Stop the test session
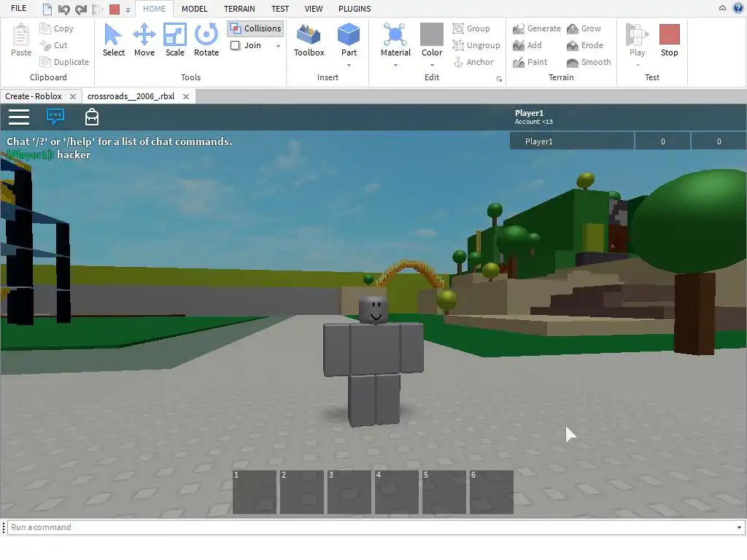Screen dimensions: 747x560 click(x=670, y=40)
